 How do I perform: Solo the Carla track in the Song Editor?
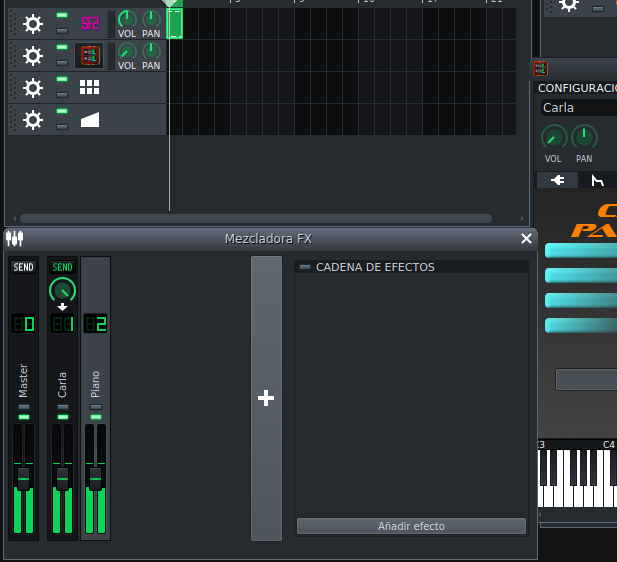point(62,63)
